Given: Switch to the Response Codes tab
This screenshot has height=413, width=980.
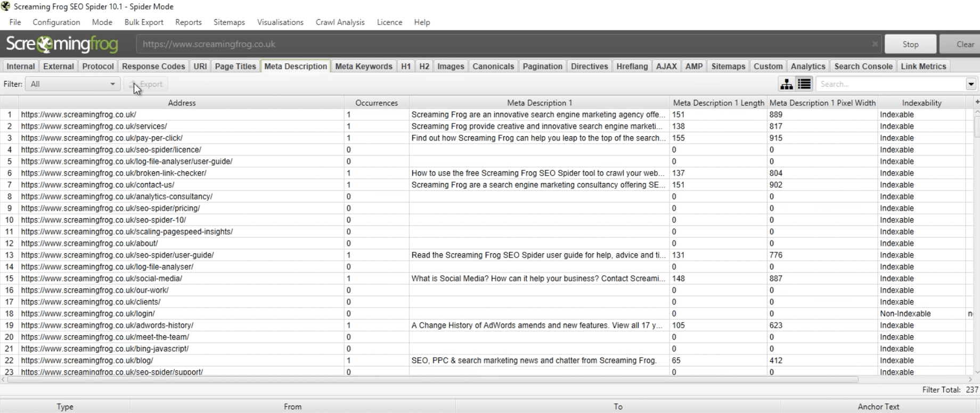Looking at the screenshot, I should (x=153, y=66).
